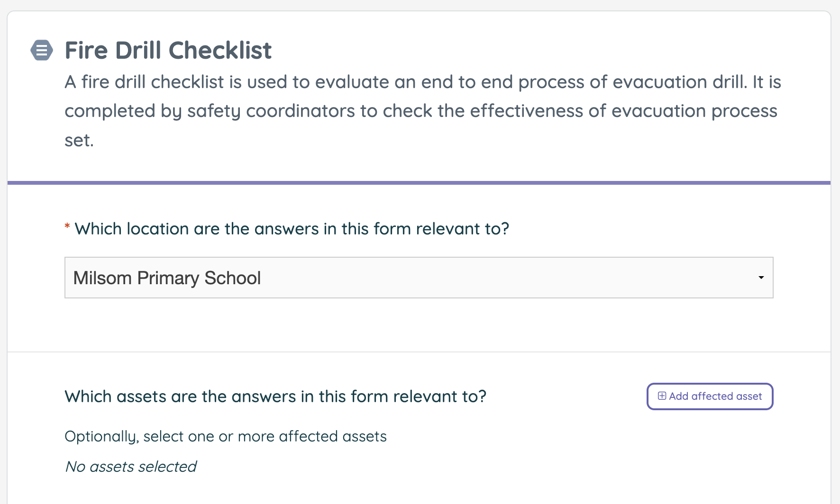Click the location question label text
The width and height of the screenshot is (840, 504).
pyautogui.click(x=292, y=229)
